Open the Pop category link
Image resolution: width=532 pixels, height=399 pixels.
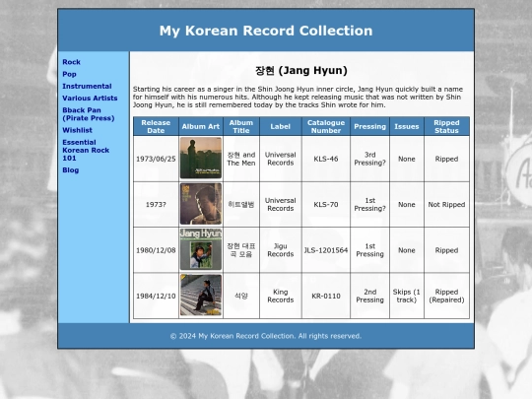(69, 74)
